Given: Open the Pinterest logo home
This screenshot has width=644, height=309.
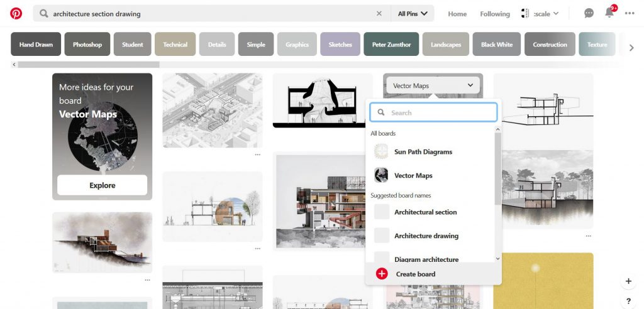Looking at the screenshot, I should (16, 14).
